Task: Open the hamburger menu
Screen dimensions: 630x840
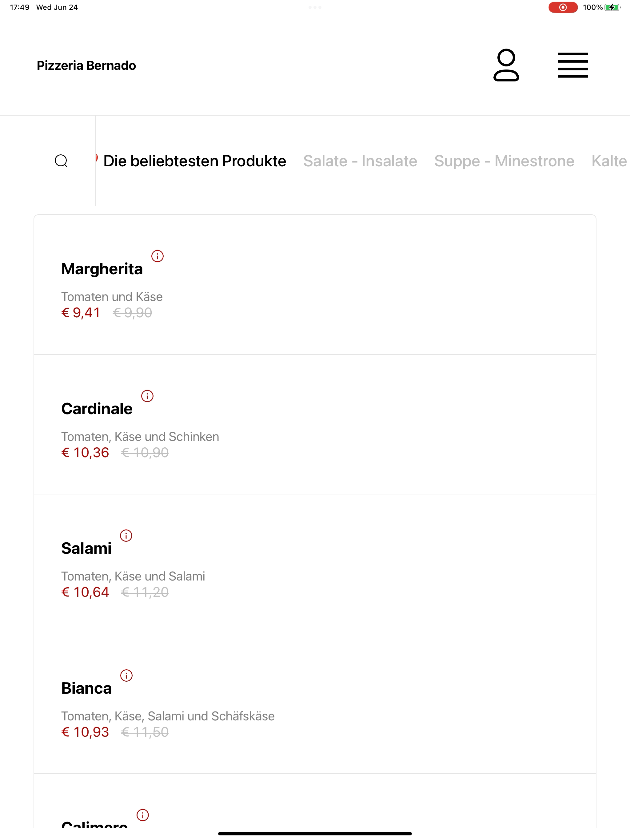Action: coord(572,65)
